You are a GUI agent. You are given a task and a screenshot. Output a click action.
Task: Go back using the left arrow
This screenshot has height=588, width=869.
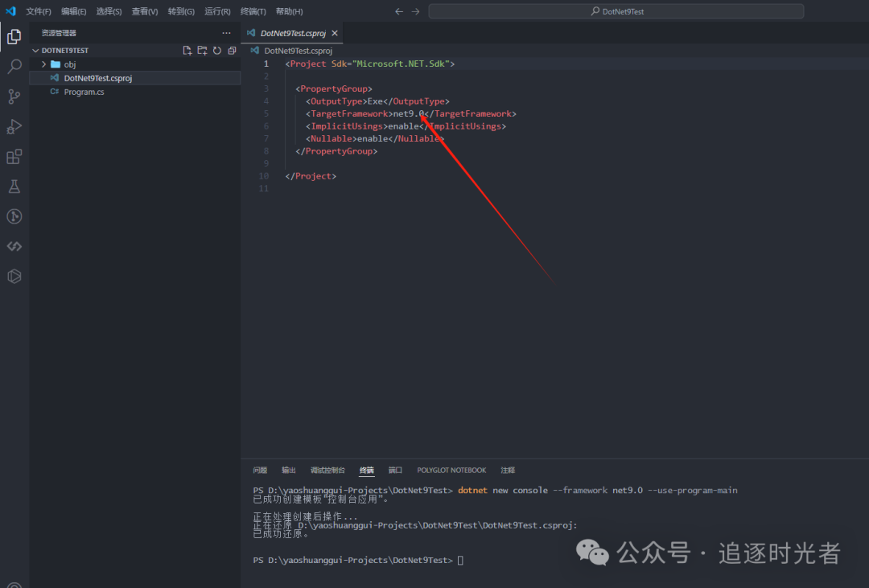coord(399,11)
